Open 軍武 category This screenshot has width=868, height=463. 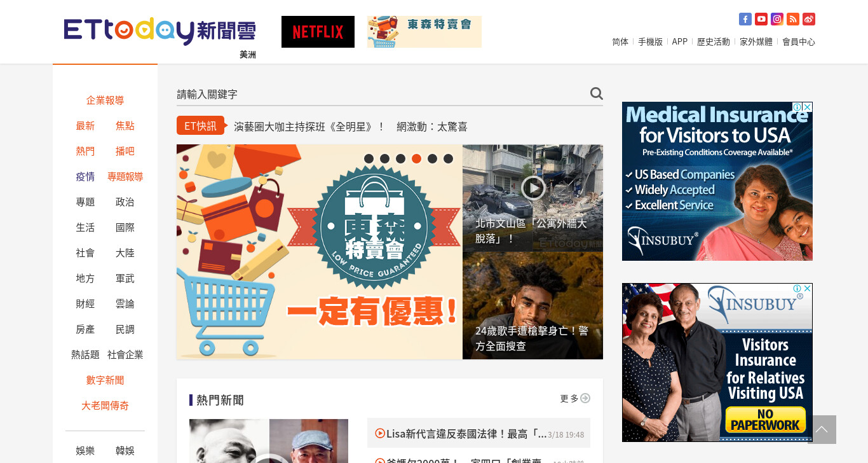[125, 279]
